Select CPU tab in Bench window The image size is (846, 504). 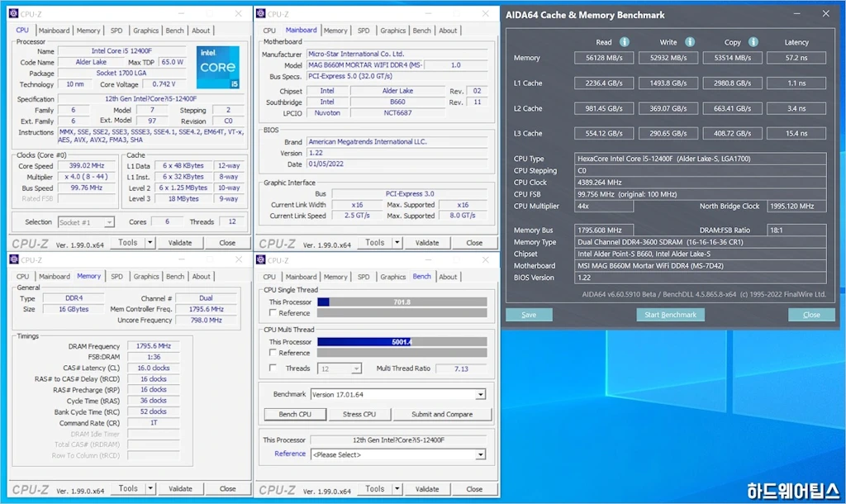click(269, 277)
